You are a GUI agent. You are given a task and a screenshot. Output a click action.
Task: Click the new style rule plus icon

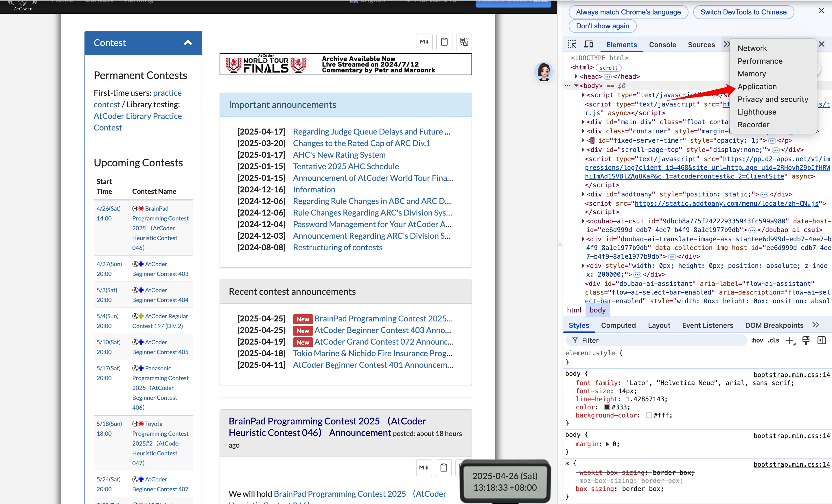(789, 341)
